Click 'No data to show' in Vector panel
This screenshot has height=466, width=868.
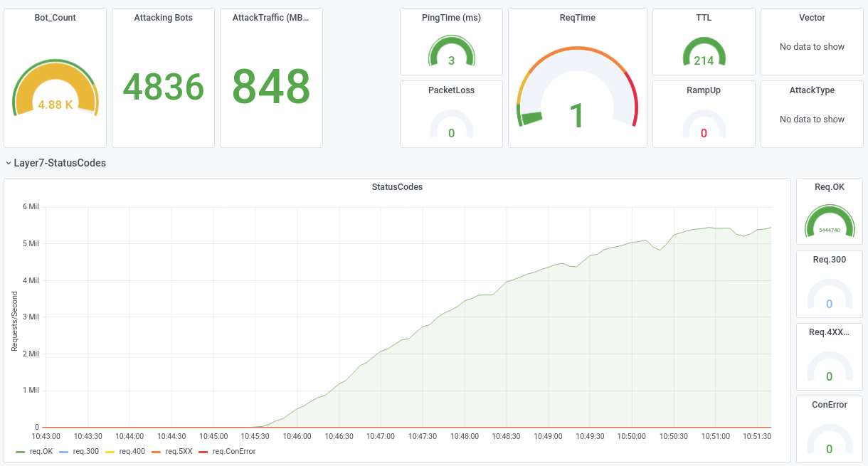(812, 47)
